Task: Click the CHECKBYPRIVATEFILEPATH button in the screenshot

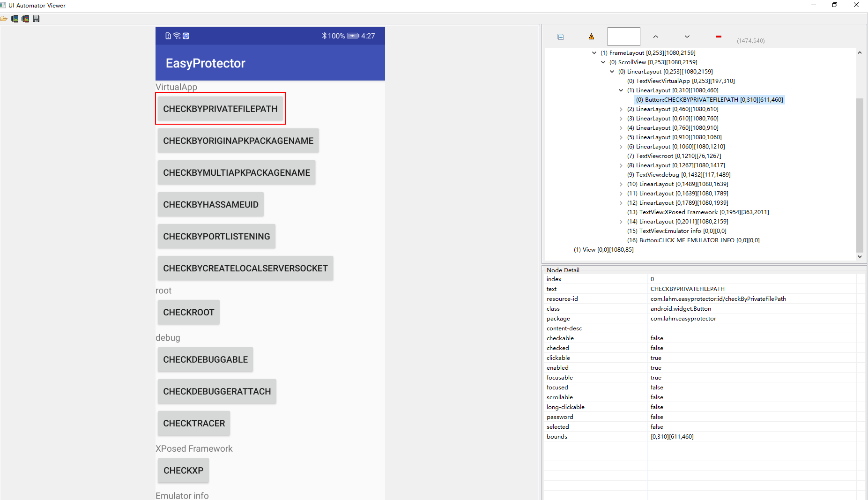Action: tap(220, 109)
